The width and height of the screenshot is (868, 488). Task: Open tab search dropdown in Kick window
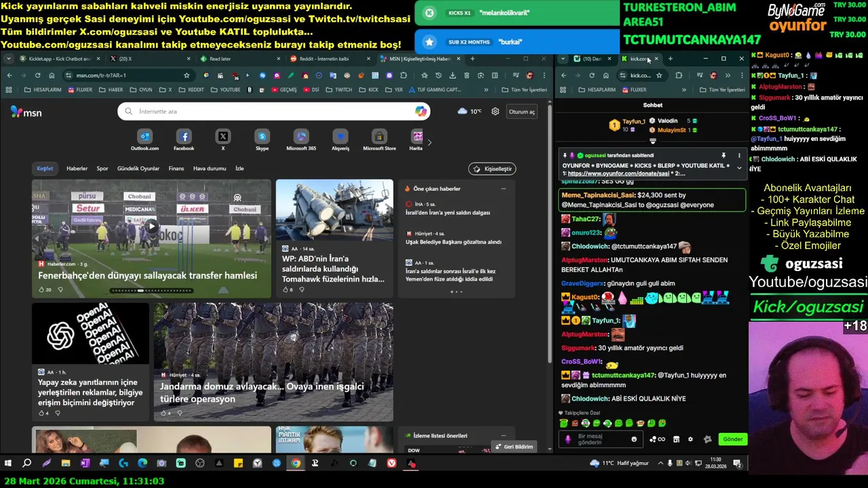tap(563, 59)
